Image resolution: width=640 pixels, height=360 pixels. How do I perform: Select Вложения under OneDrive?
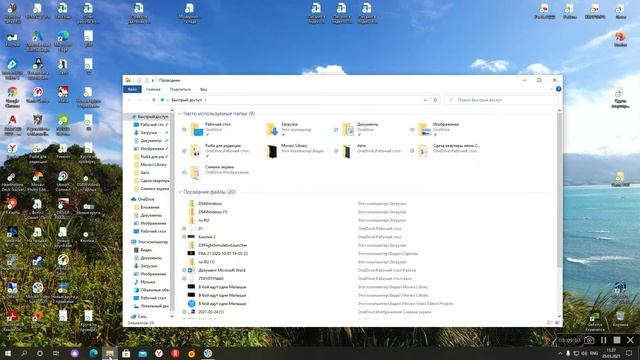click(147, 207)
